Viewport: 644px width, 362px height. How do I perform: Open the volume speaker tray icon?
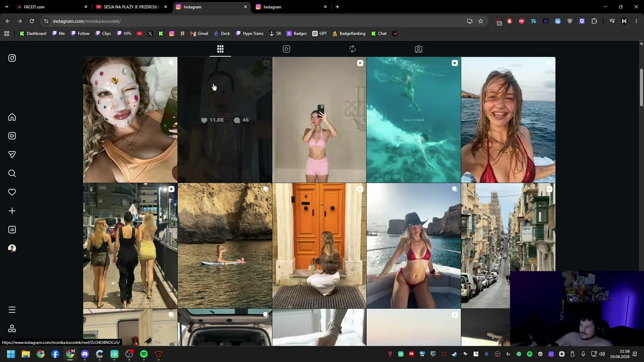click(x=602, y=354)
